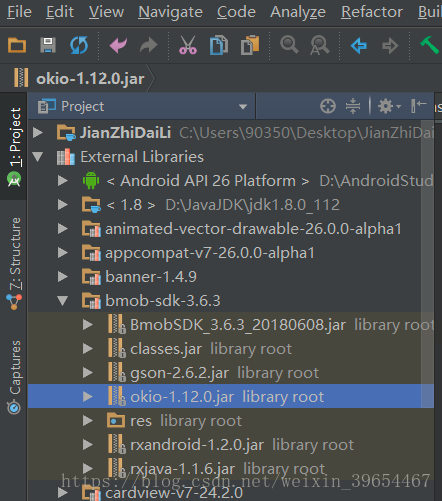The width and height of the screenshot is (442, 501).
Task: Expand the classes.jar node
Action: [88, 348]
